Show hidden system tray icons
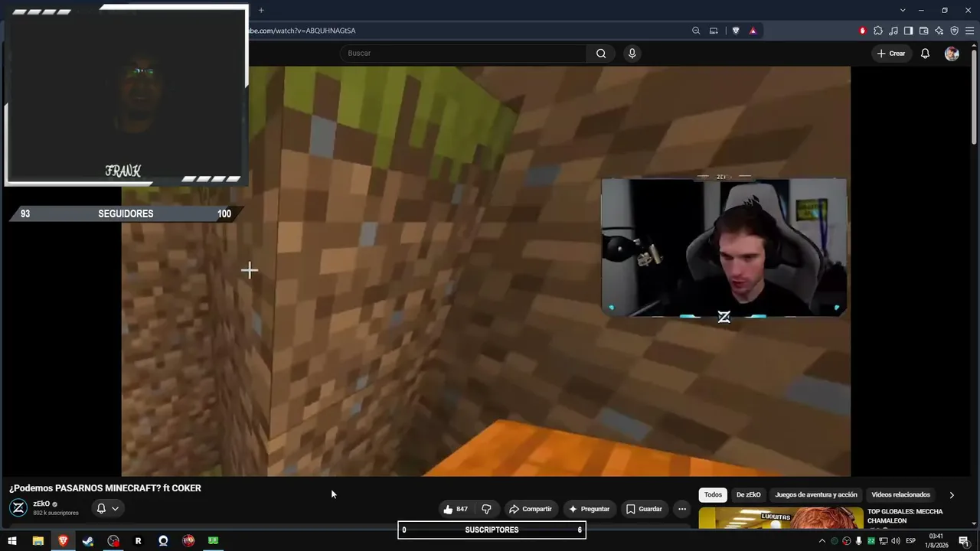The image size is (980, 551). point(822,541)
